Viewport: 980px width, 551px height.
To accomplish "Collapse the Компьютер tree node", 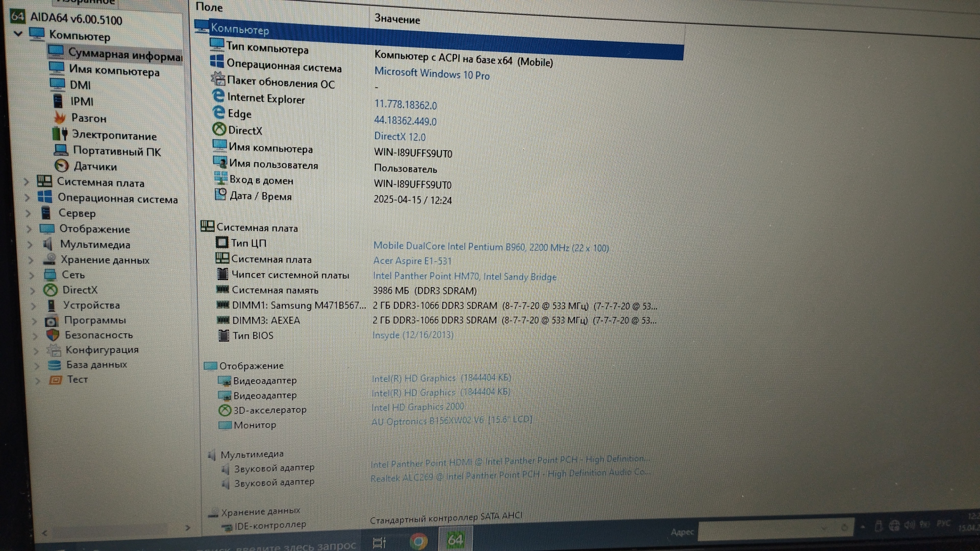I will pos(18,34).
